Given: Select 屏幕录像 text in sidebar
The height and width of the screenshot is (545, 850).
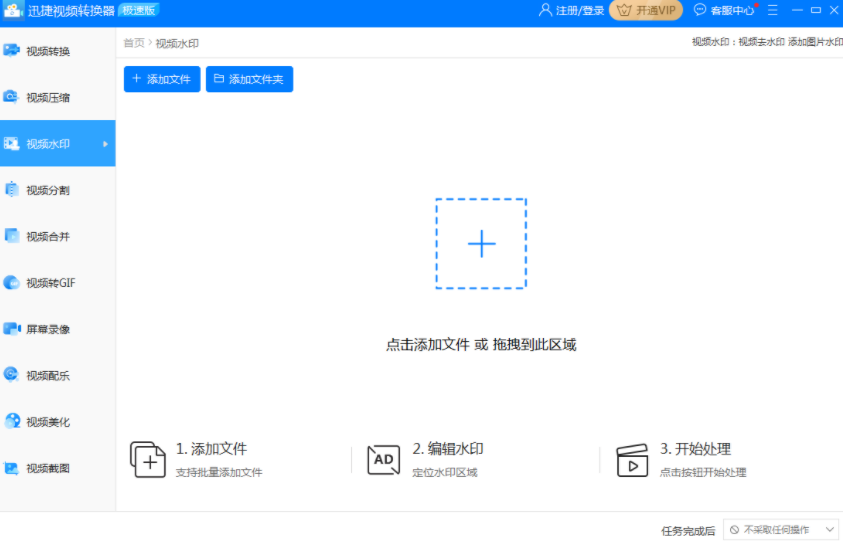Looking at the screenshot, I should click(x=48, y=329).
